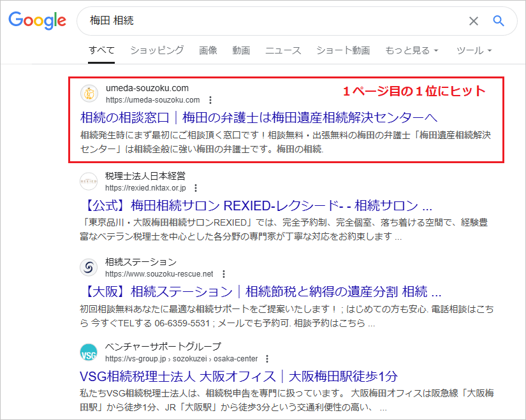Switch to the ニュース search tab

click(282, 49)
